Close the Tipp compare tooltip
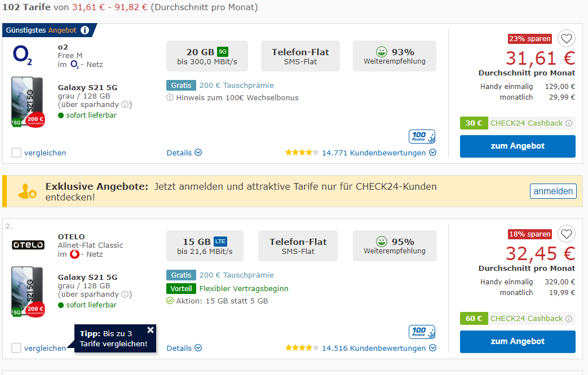The image size is (588, 375). [151, 330]
